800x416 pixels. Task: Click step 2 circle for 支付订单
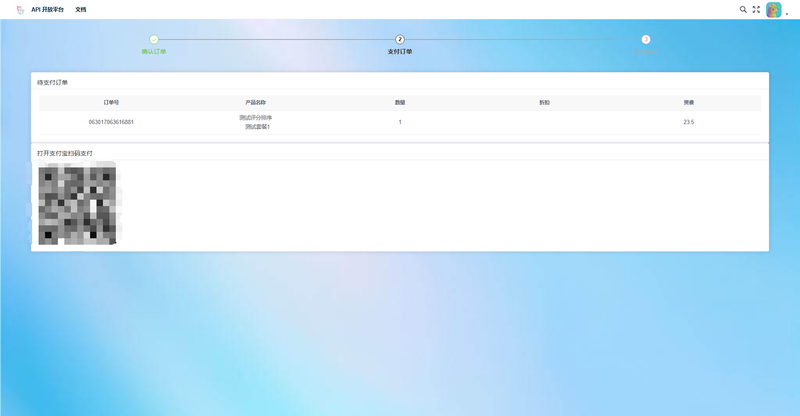click(x=399, y=39)
